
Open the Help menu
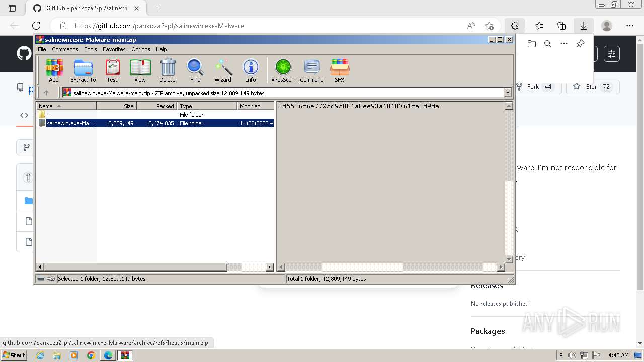(161, 49)
